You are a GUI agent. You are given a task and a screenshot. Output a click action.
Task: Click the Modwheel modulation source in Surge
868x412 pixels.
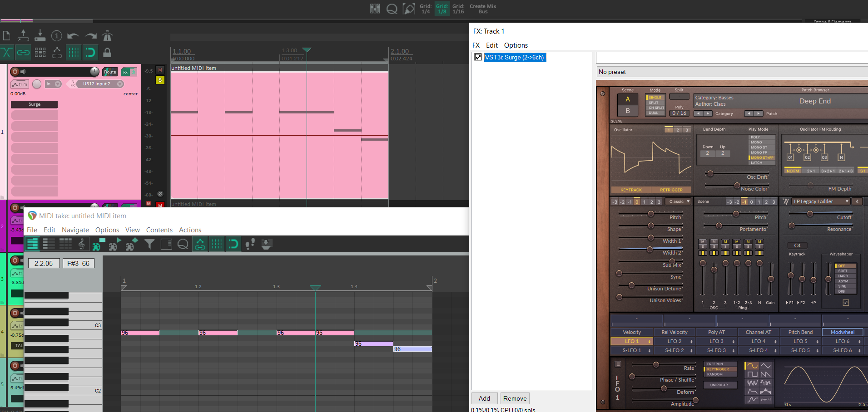(842, 332)
